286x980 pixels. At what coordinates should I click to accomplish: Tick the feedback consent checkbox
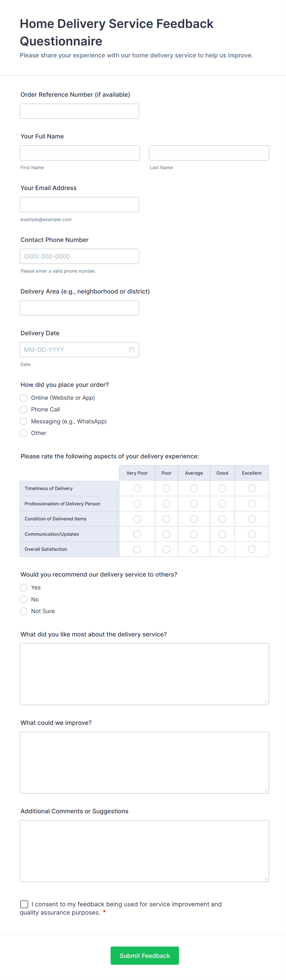click(x=24, y=904)
